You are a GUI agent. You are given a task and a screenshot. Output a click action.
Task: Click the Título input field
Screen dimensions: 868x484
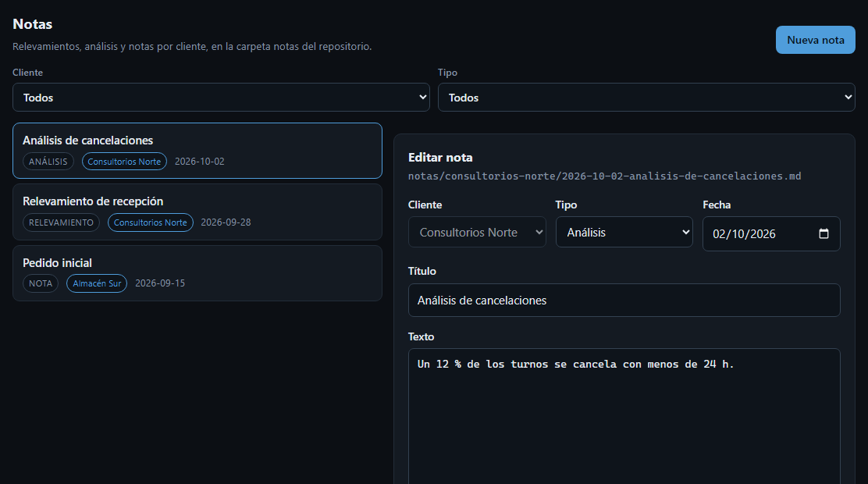click(x=624, y=300)
